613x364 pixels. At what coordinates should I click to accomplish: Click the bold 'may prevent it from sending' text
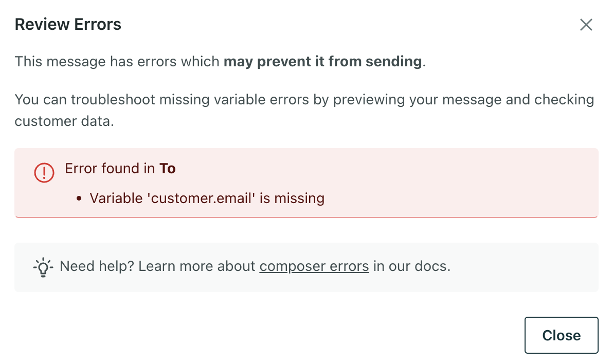[x=322, y=62]
